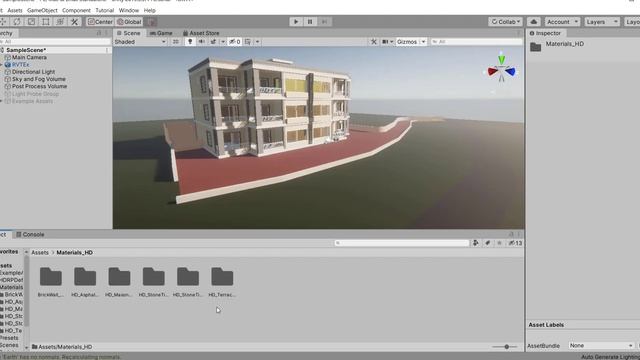
Task: Select the disabled Light Probe Group object
Action: coord(35,94)
